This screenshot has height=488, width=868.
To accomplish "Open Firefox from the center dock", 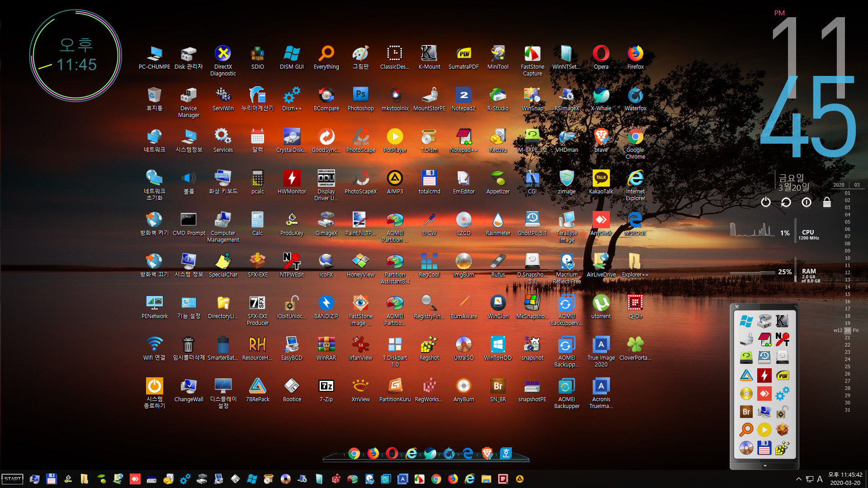I will [373, 453].
